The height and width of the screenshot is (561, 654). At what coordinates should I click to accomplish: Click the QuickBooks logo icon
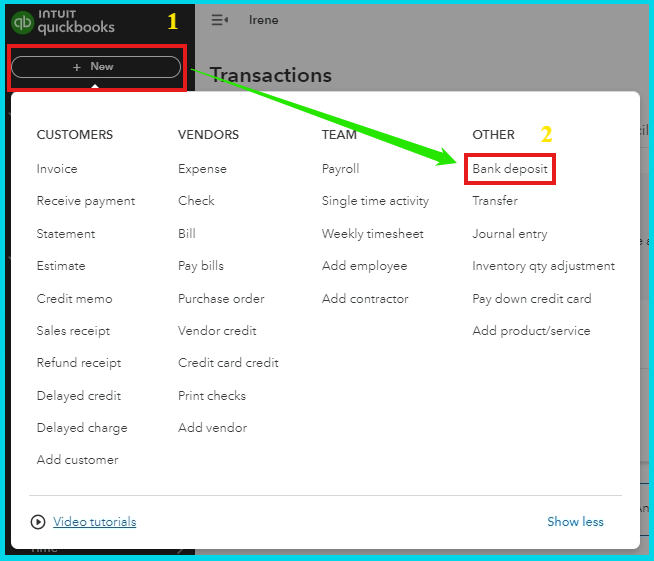(22, 23)
